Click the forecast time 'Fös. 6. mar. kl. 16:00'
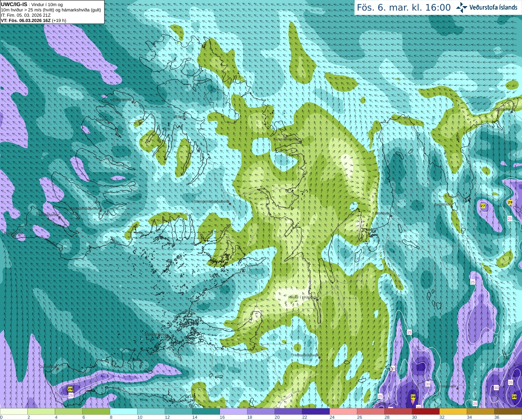The height and width of the screenshot is (420, 522). click(404, 8)
